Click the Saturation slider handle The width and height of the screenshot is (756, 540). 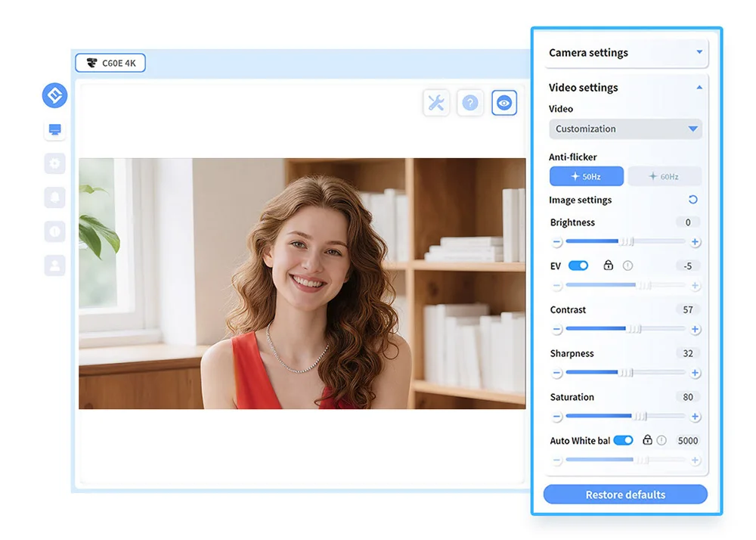point(640,416)
